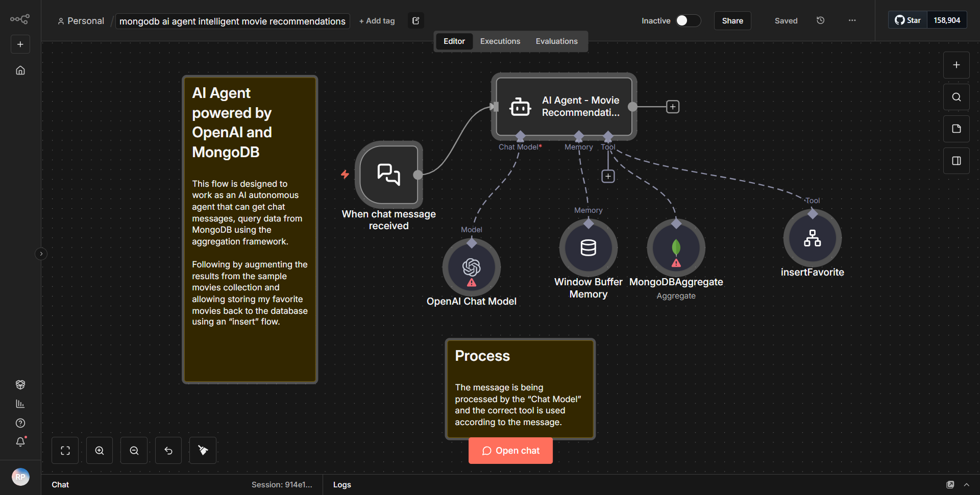Select the insertFavorite tool node
The width and height of the screenshot is (980, 495).
point(812,238)
